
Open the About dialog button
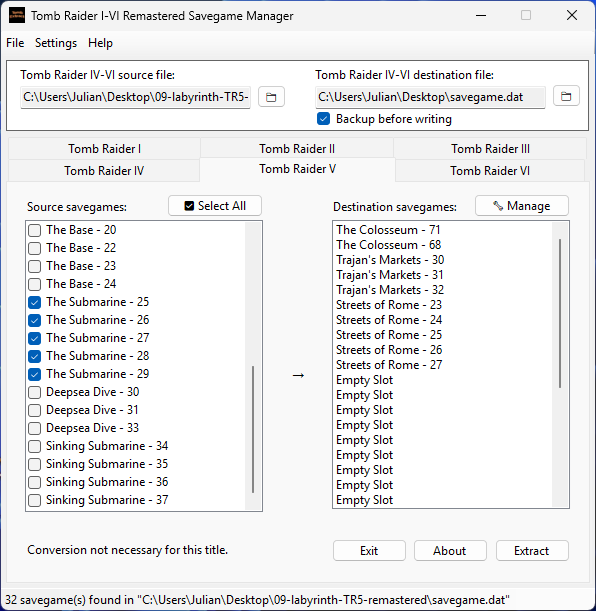[x=450, y=551]
